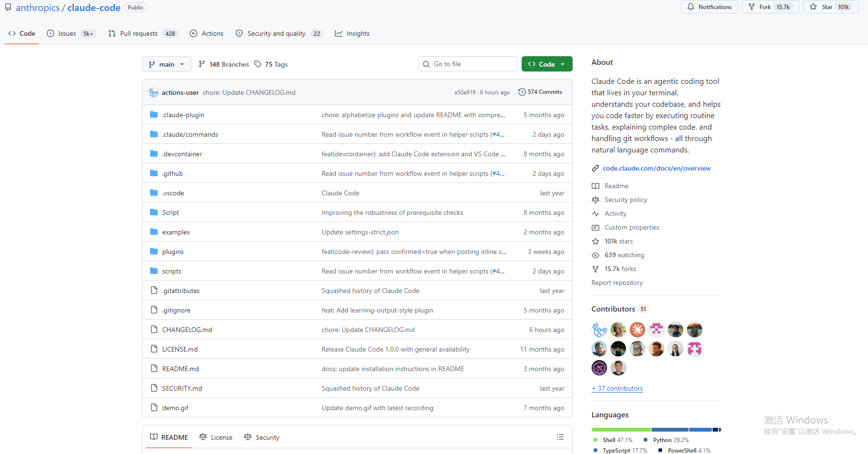Open the Insights tab
This screenshot has height=454, width=868.
point(352,33)
